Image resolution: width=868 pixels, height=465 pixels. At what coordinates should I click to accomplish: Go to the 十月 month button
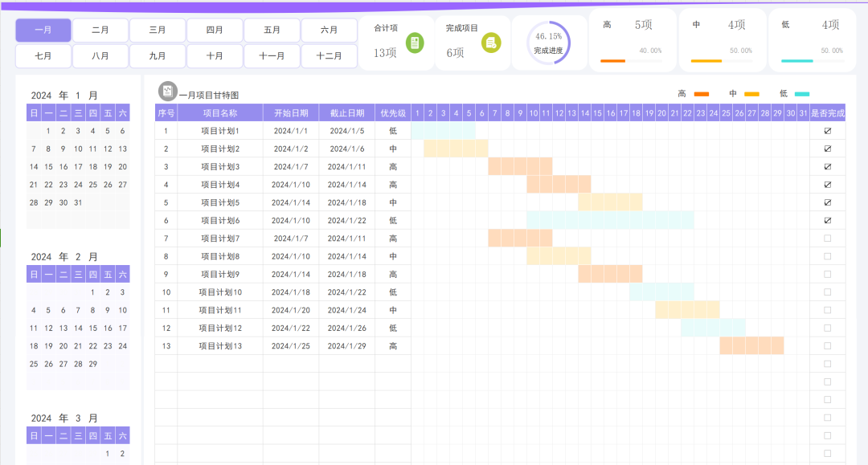pyautogui.click(x=215, y=56)
